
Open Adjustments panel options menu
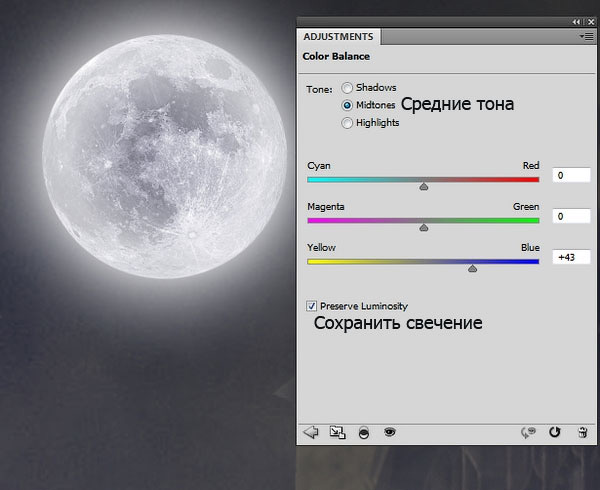tap(586, 36)
